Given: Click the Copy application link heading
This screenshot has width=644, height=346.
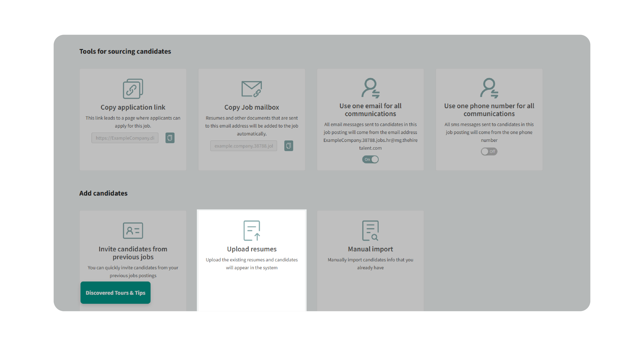Looking at the screenshot, I should click(133, 107).
